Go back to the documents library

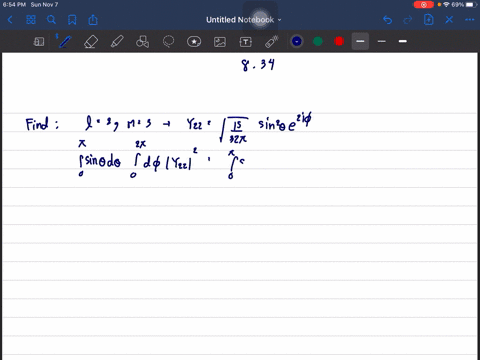[10, 20]
